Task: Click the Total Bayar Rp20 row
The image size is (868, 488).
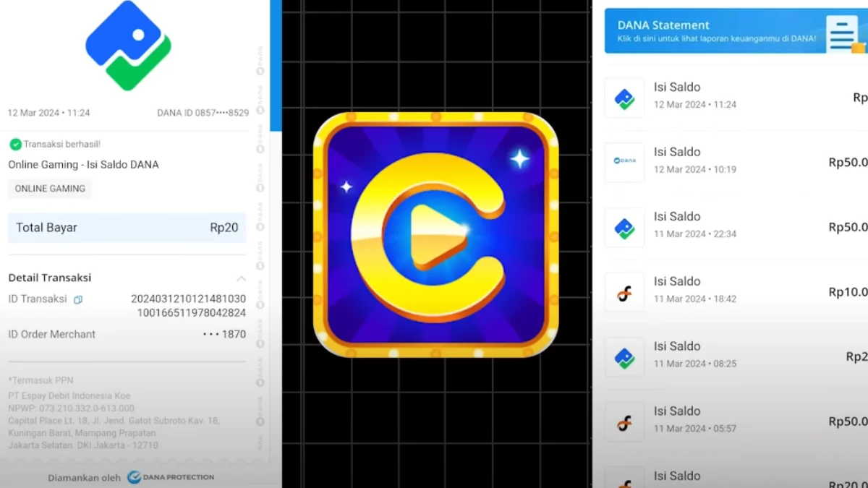Action: [127, 228]
